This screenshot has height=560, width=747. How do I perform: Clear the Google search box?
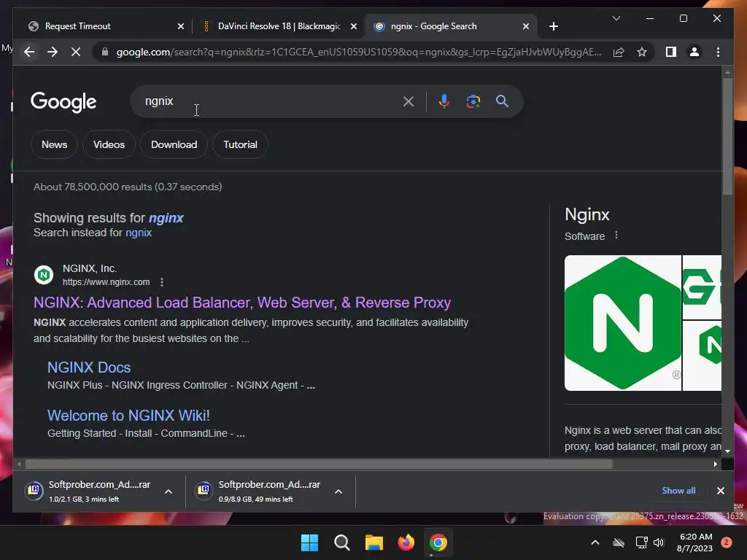[409, 101]
